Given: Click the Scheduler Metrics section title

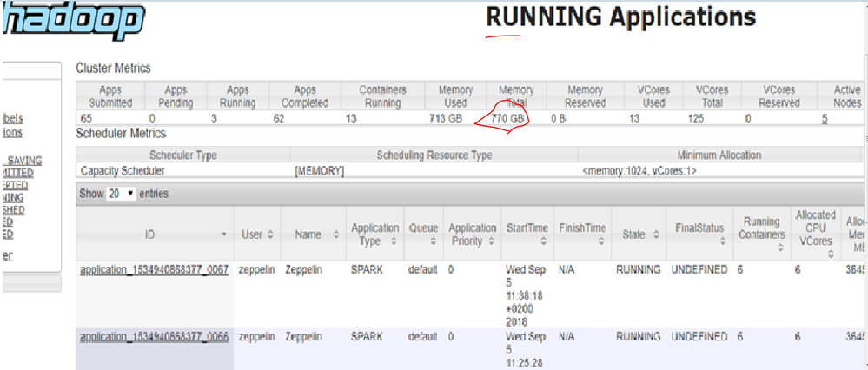Looking at the screenshot, I should coord(121,134).
